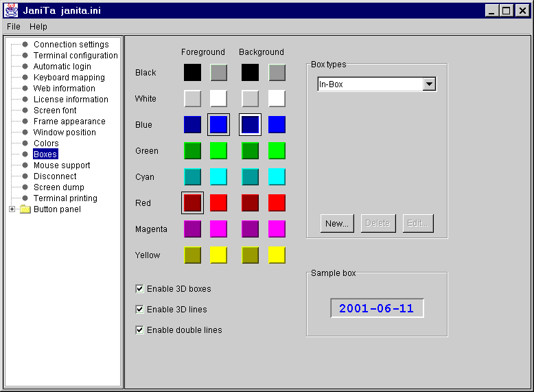Click the JaniTa app icon in title bar

click(12, 10)
